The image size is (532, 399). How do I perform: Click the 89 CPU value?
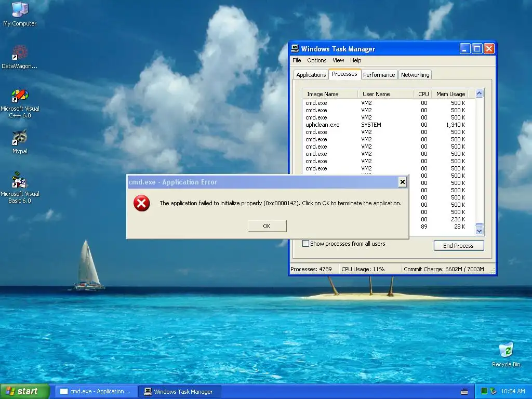tap(424, 227)
